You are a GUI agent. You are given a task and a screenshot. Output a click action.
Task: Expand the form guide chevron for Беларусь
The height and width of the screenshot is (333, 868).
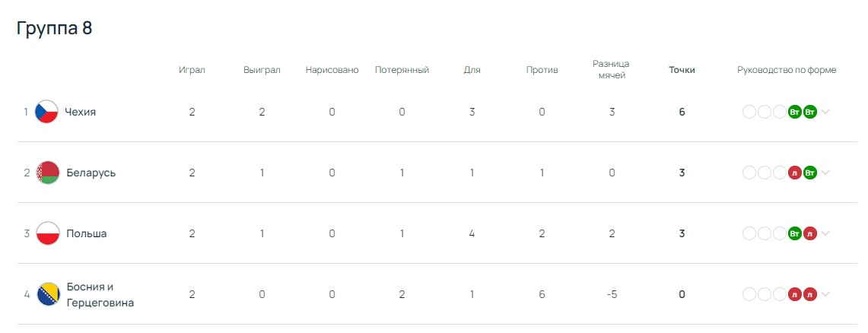click(x=825, y=173)
